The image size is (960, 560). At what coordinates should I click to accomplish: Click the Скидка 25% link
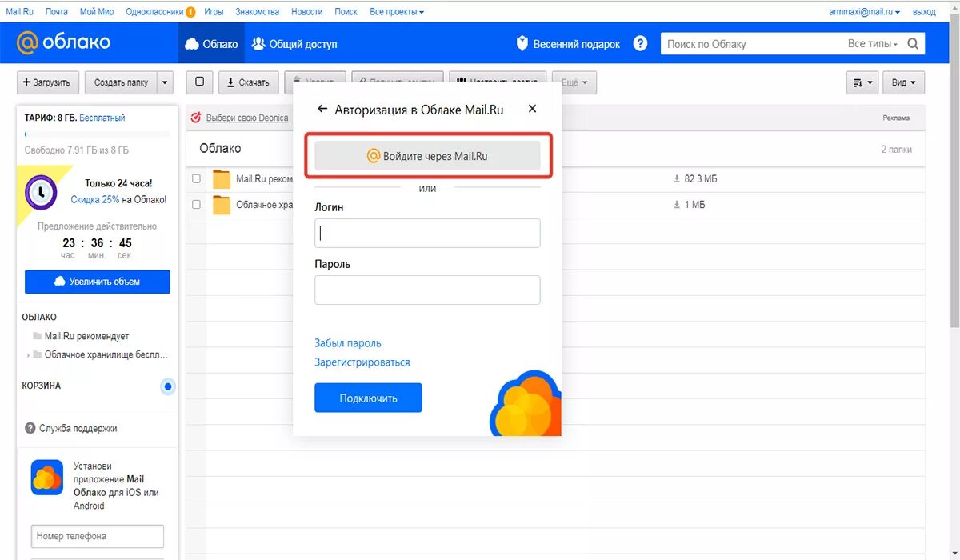coord(95,199)
